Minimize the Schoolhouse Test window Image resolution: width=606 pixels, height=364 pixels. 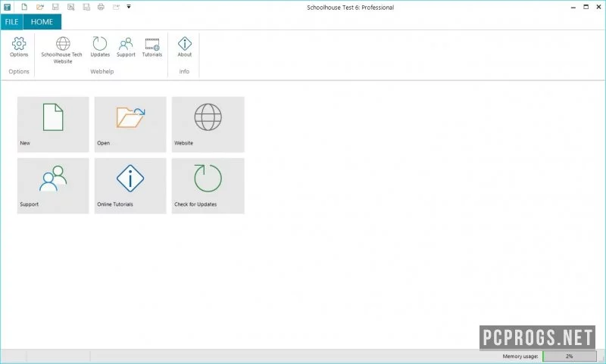pos(573,7)
